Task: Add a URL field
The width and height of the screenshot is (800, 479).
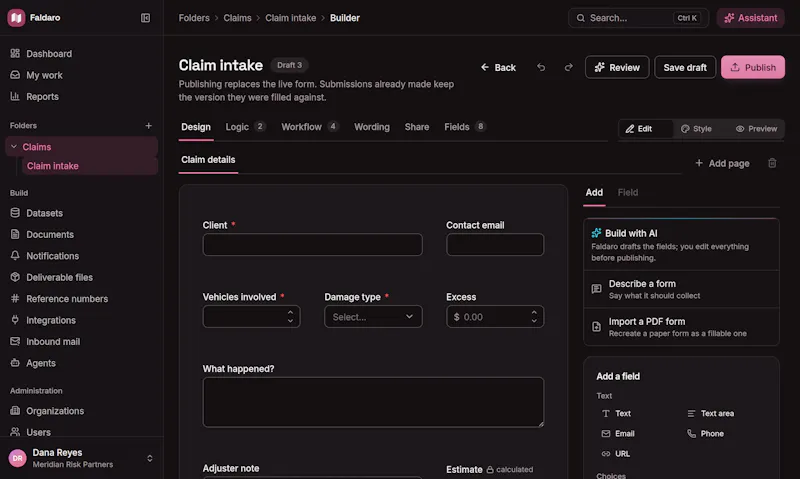Action: pos(616,453)
